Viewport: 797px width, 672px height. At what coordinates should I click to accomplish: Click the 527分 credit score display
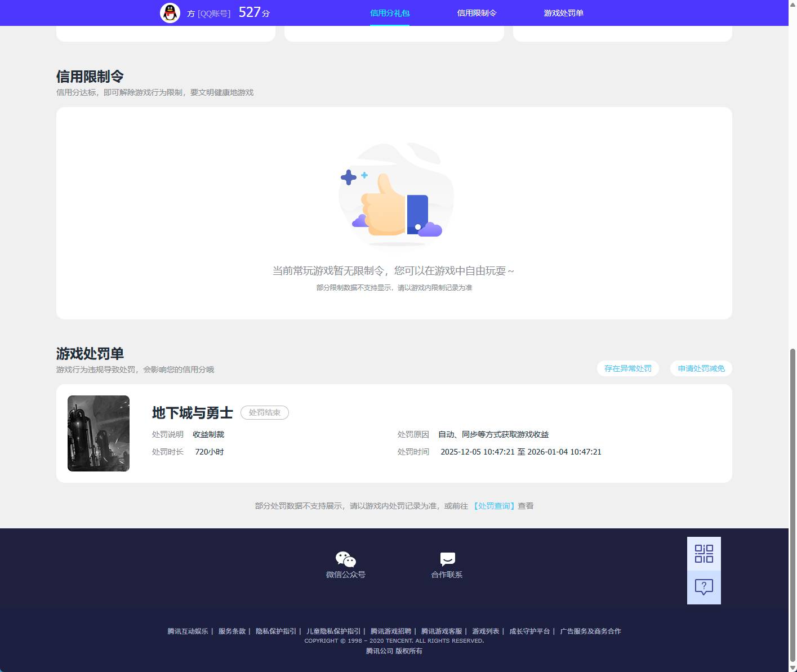click(x=253, y=12)
